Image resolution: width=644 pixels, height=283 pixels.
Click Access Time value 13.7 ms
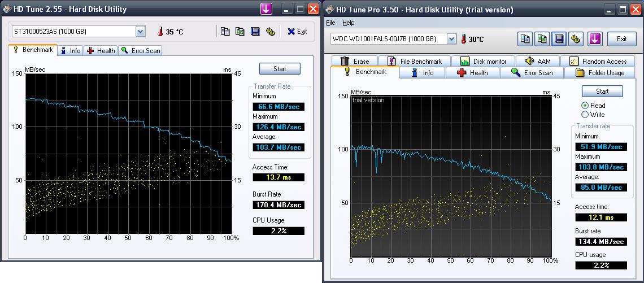(279, 177)
